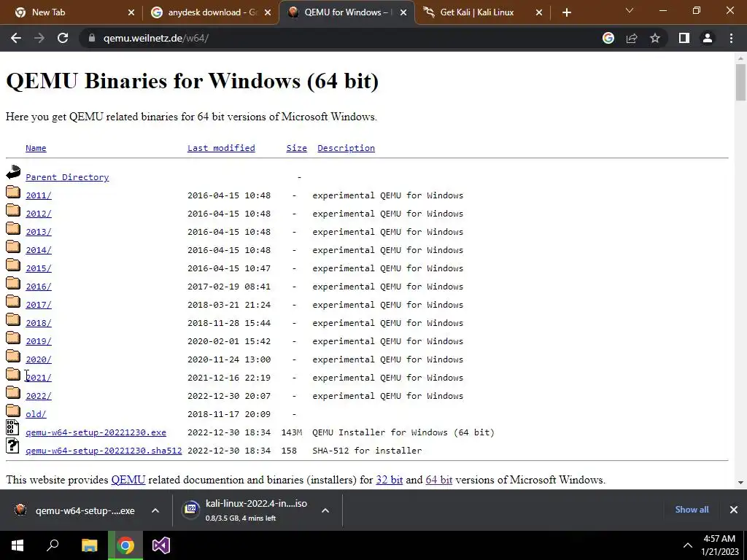The height and width of the screenshot is (560, 747).
Task: Open the 2021/ folder link
Action: [39, 378]
